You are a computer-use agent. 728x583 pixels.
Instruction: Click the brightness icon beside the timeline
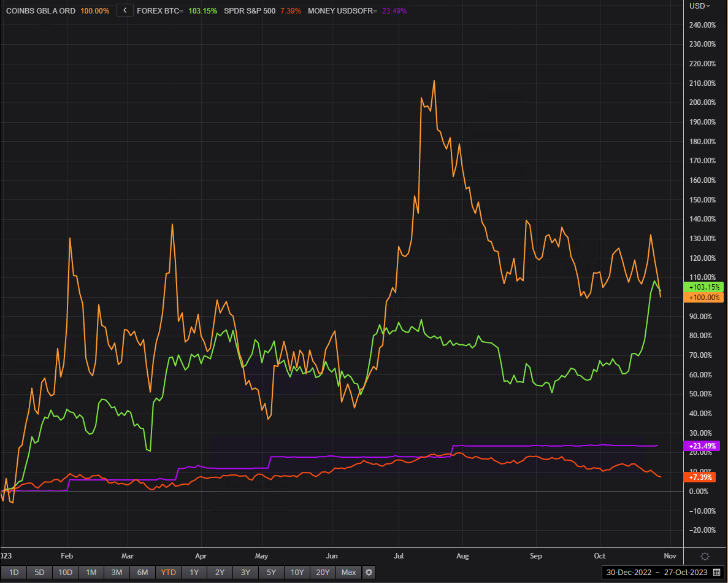pos(705,556)
